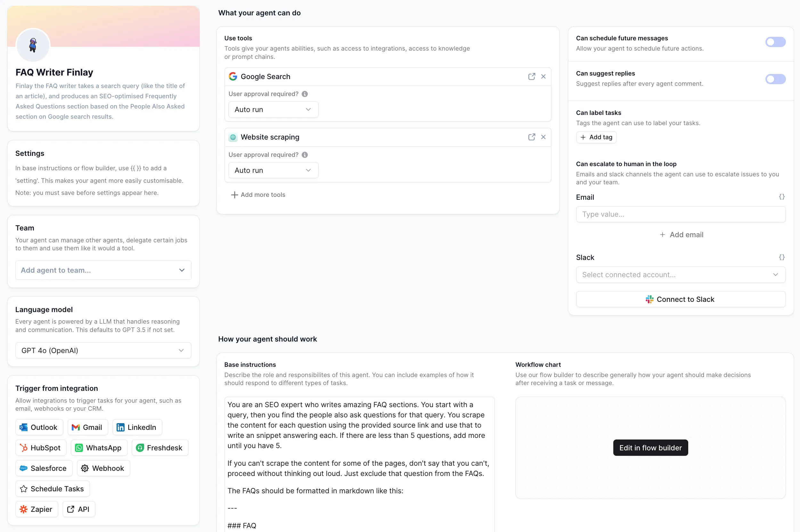Insert variable using Email curly braces icon
Image resolution: width=800 pixels, height=532 pixels.
[782, 197]
